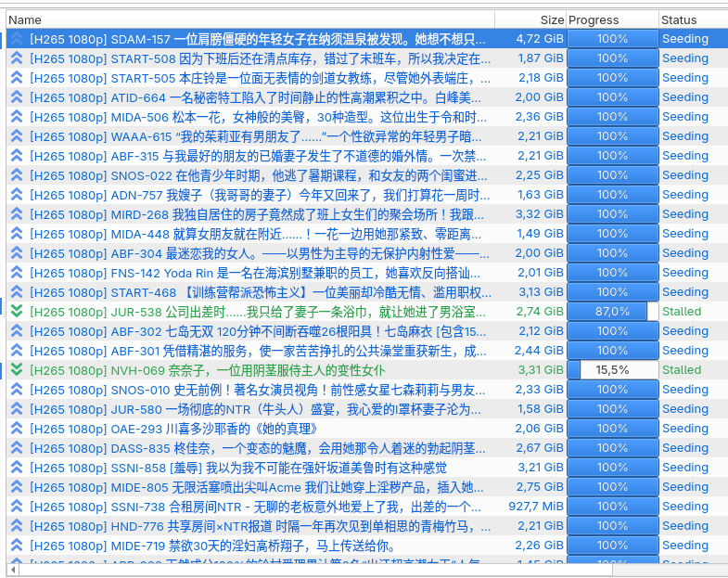
Task: Sort by the Progress column header
Action: [612, 20]
